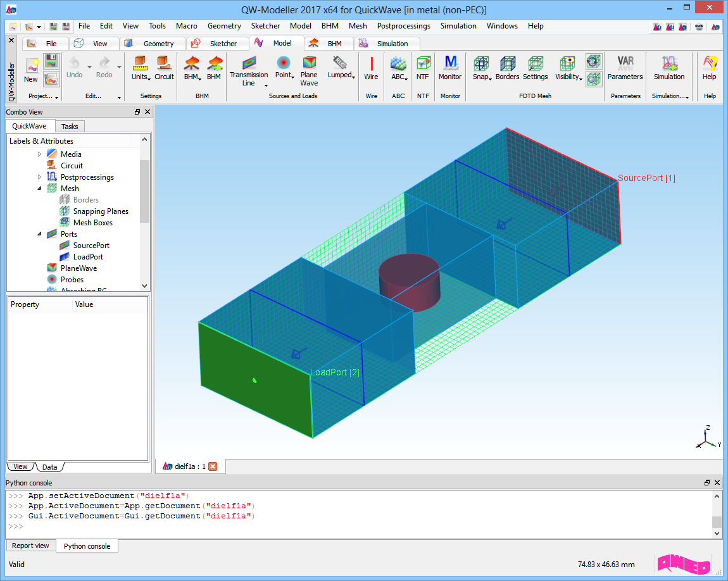
Task: Click the Save project floppy icon in ribbon
Action: pyautogui.click(x=51, y=61)
